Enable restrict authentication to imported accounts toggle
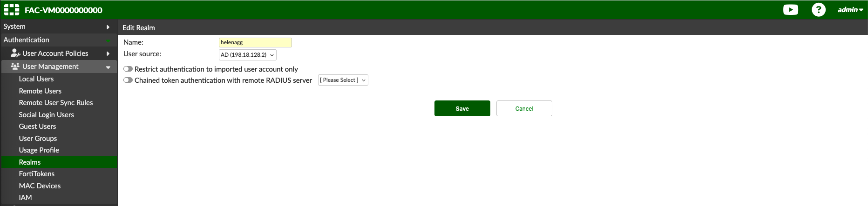The width and height of the screenshot is (868, 206). click(128, 69)
